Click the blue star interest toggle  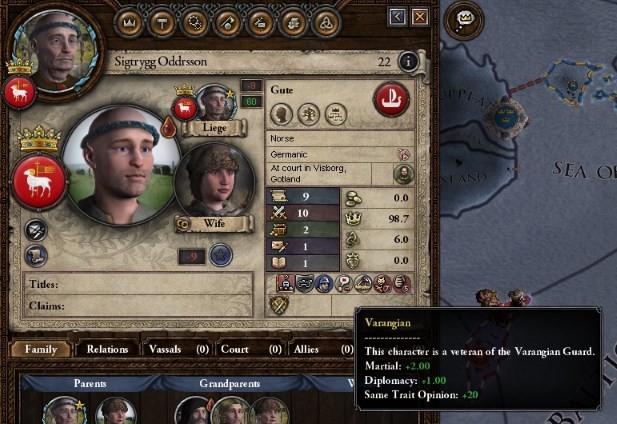220,255
